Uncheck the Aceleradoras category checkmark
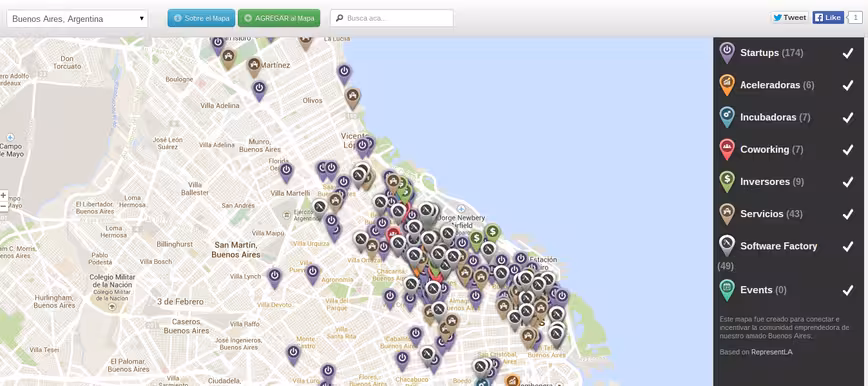 coord(848,85)
